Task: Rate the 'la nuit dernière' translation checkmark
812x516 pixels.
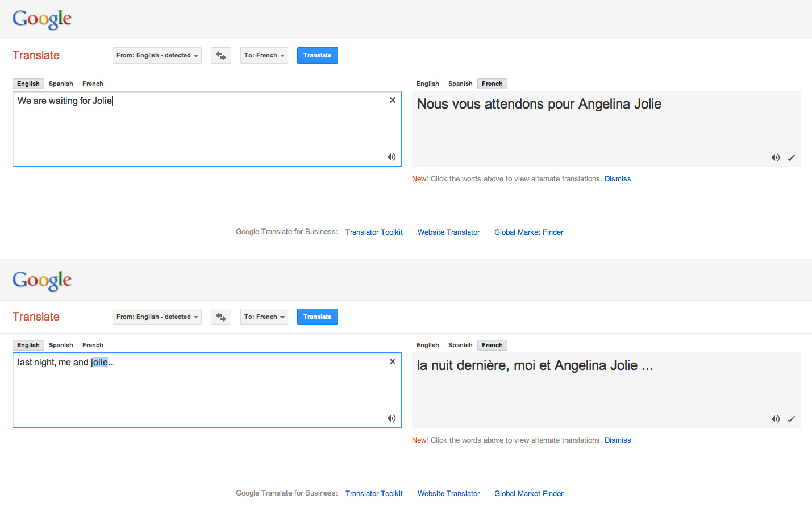Action: [791, 419]
